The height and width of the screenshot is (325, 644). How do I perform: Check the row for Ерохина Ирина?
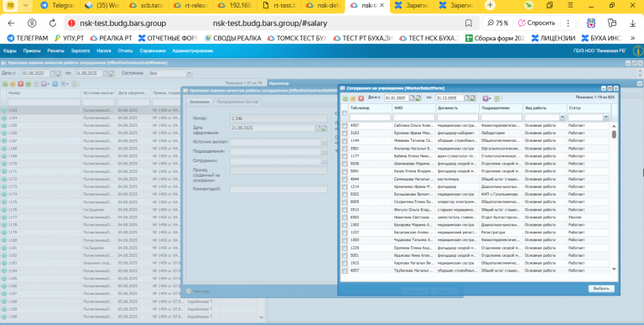(345, 134)
